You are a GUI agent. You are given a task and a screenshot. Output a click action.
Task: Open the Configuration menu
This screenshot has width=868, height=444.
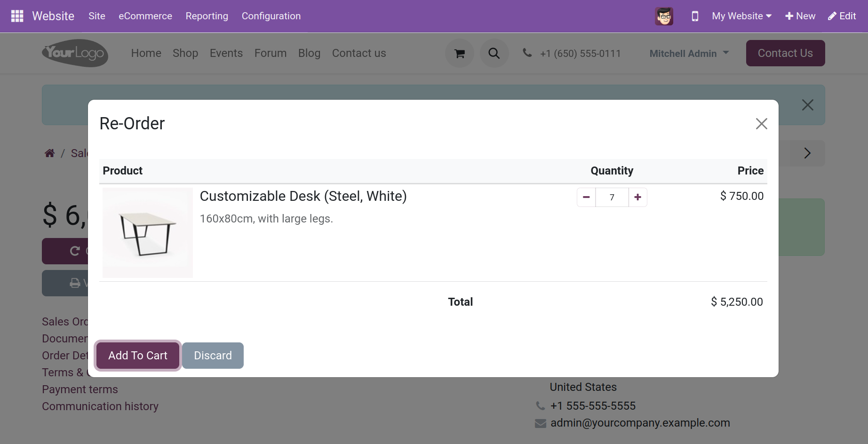coord(271,16)
